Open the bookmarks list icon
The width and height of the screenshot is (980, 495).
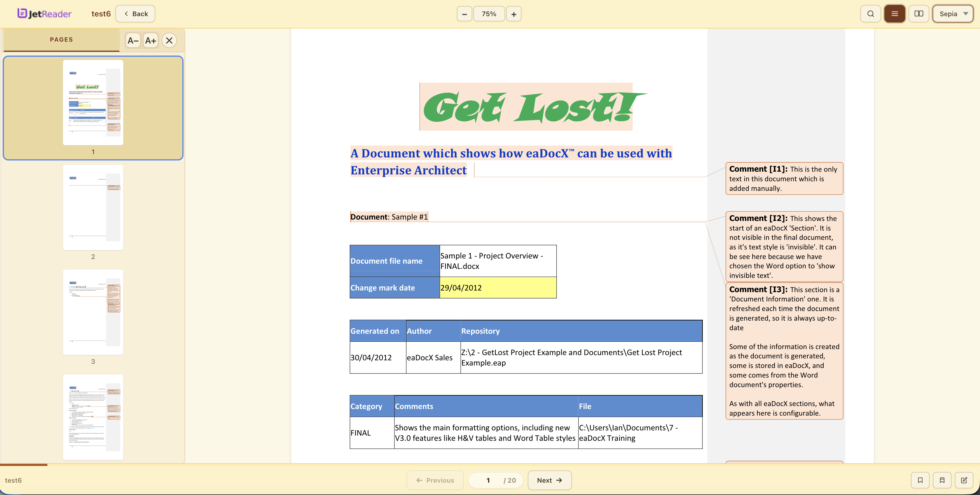point(942,480)
